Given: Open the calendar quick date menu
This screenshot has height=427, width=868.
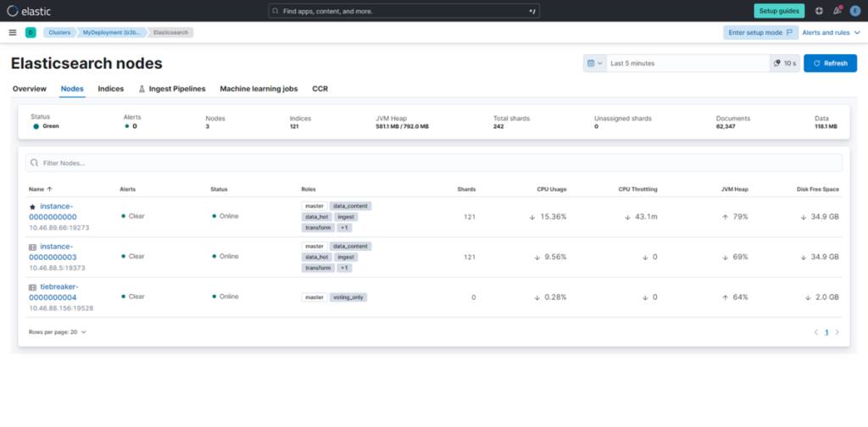Looking at the screenshot, I should pos(594,64).
